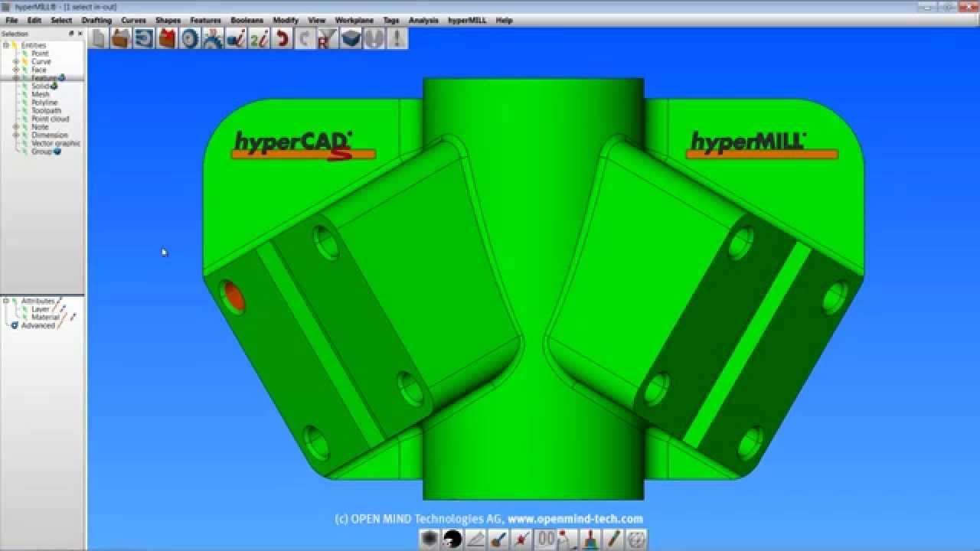The width and height of the screenshot is (980, 551).
Task: Click the blue block info icon
Action: (235, 38)
